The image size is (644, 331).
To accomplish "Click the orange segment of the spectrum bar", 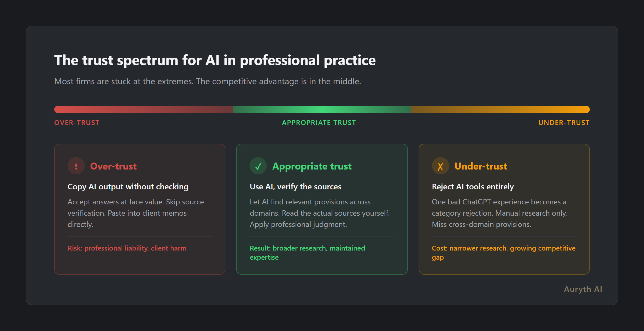I will pyautogui.click(x=500, y=109).
